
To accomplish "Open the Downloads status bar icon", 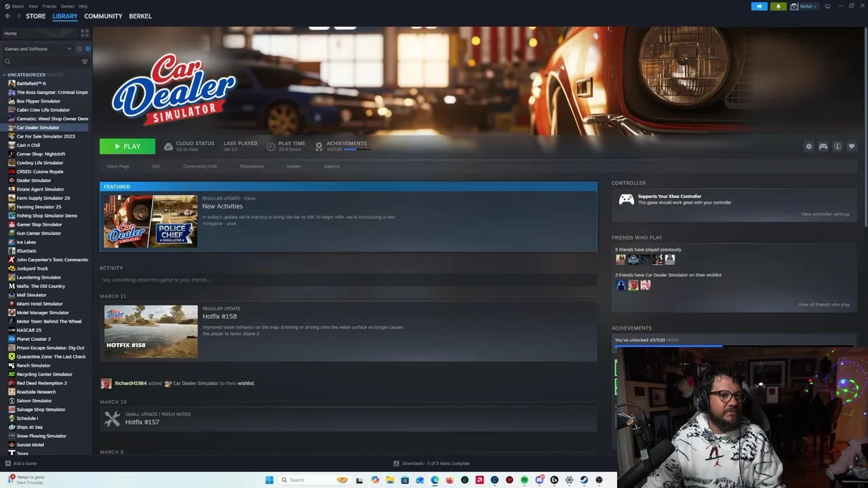I will (x=396, y=464).
